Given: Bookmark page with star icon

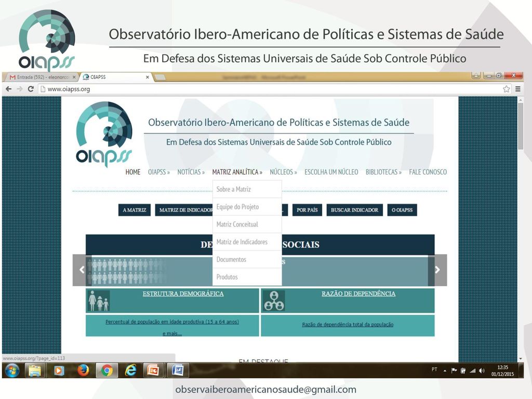Looking at the screenshot, I should coord(506,89).
